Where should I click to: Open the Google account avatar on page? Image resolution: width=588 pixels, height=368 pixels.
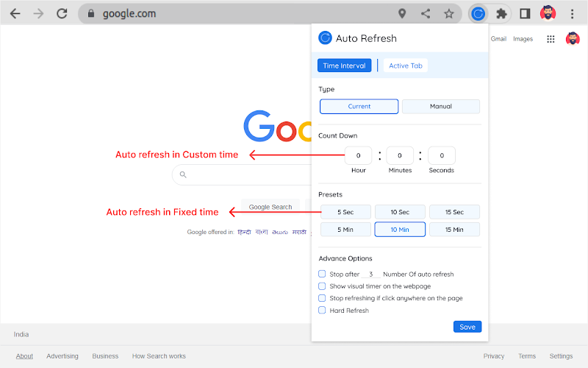click(573, 39)
